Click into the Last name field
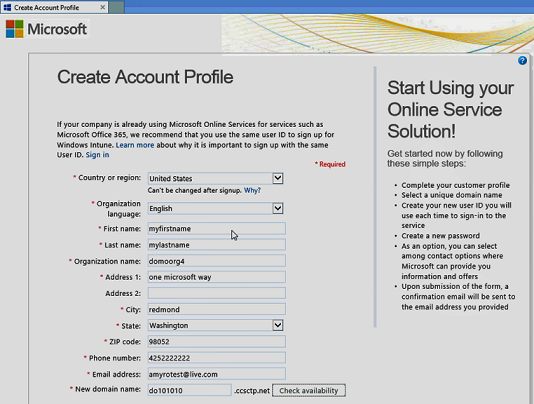Viewport: 534px width, 404px height. click(x=217, y=245)
